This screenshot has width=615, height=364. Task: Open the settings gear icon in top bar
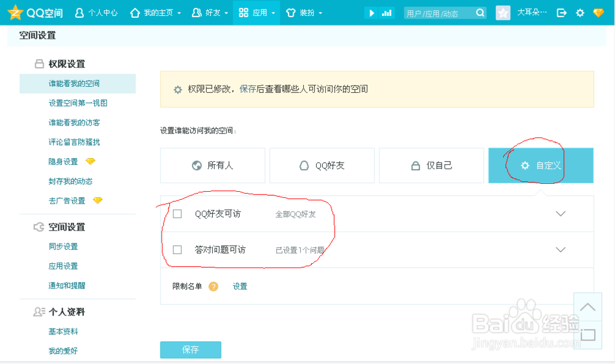(x=580, y=13)
